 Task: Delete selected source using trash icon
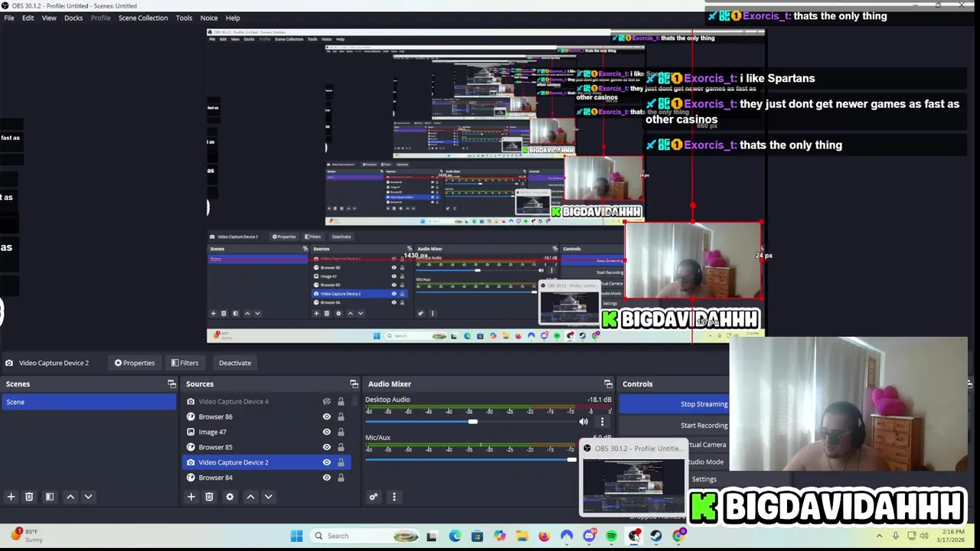coord(209,497)
